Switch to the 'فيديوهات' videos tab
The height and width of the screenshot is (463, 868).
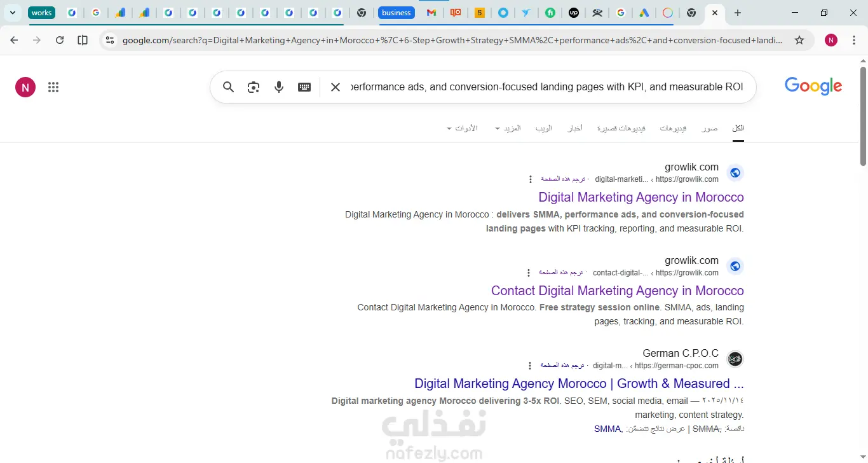(x=673, y=128)
